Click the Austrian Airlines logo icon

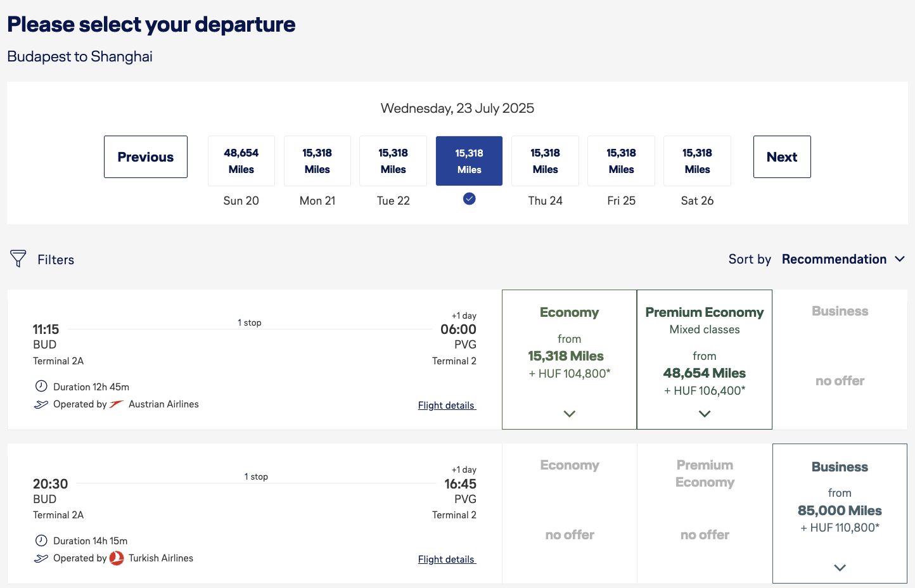[x=117, y=404]
